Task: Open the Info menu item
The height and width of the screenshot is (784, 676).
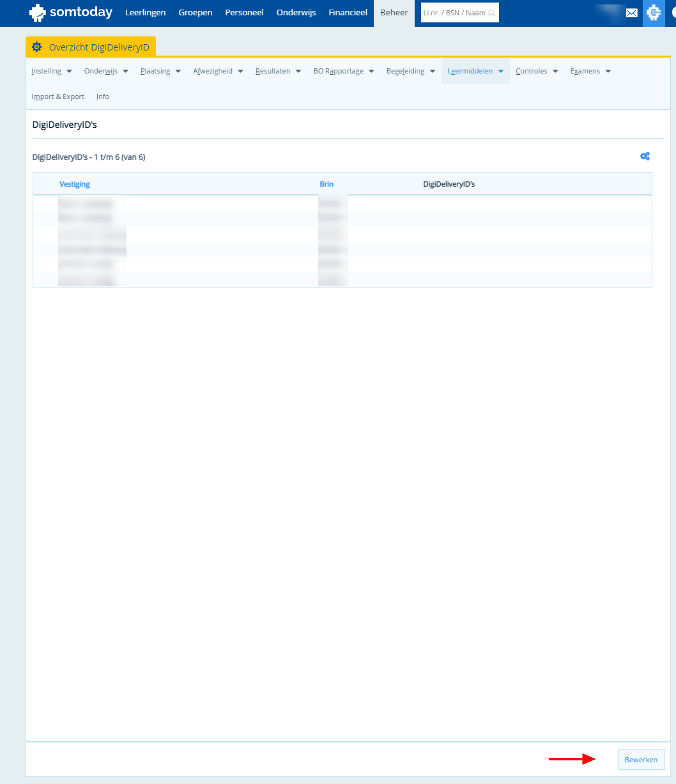Action: (103, 96)
